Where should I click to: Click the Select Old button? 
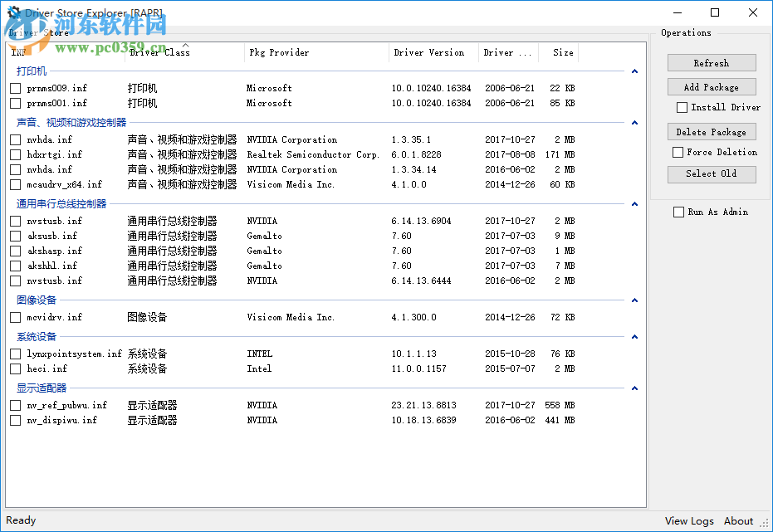click(x=711, y=174)
